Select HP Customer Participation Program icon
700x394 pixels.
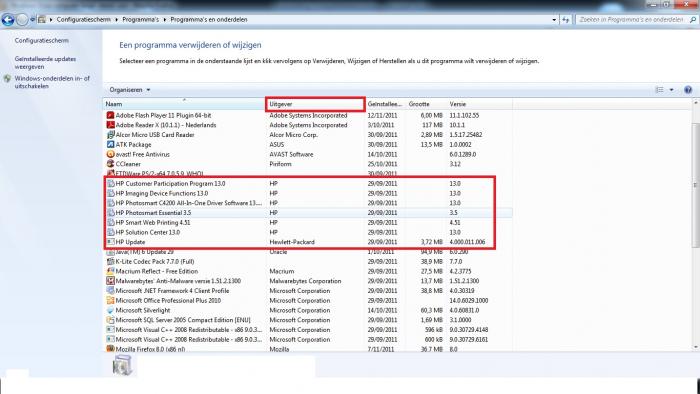point(110,183)
